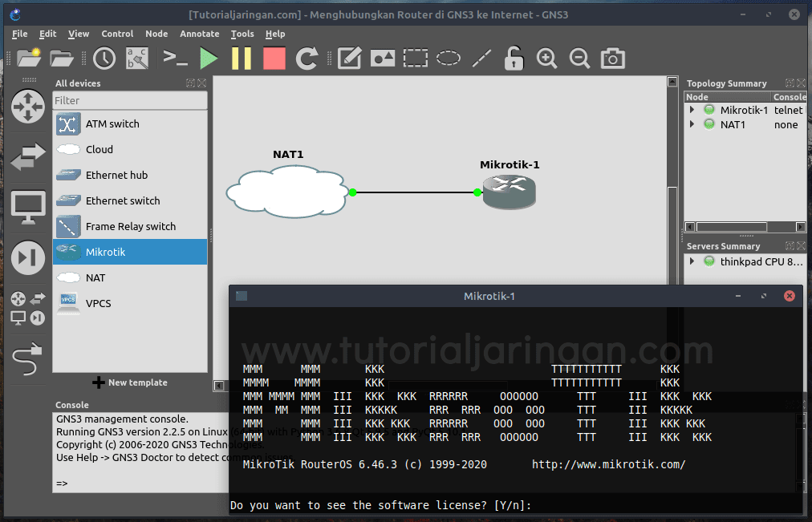This screenshot has height=522, width=812.
Task: Select Mikrotik in device list
Action: (x=130, y=252)
